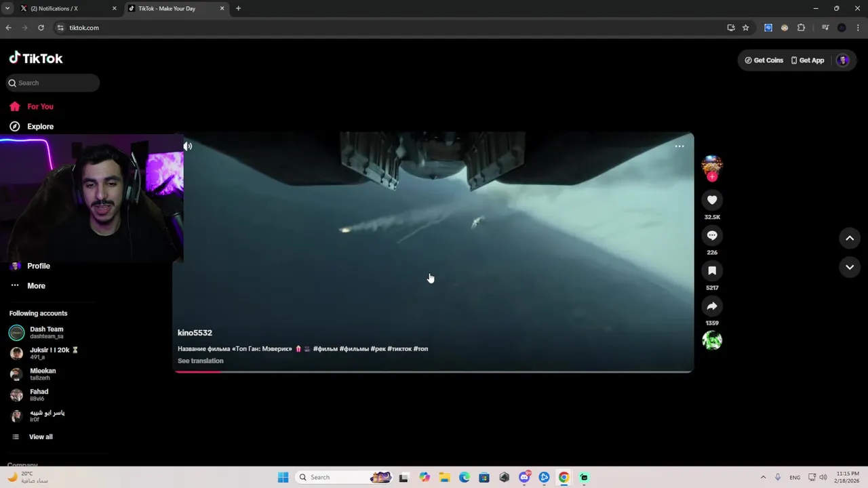868x488 pixels.
Task: Open the media control toolbar icon
Action: 825,28
